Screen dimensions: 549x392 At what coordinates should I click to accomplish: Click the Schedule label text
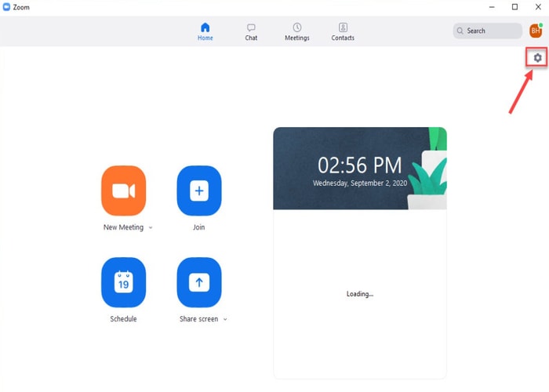tap(123, 319)
